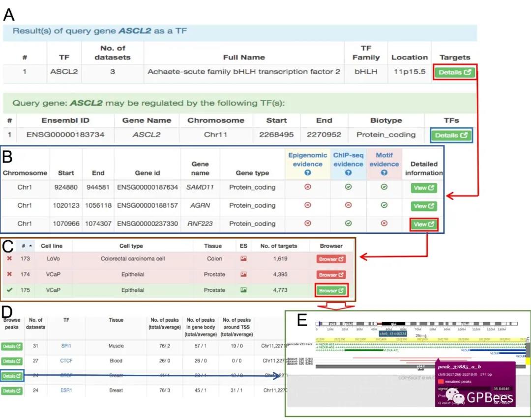
Task: Sort by the # column arrow
Action: [x=30, y=246]
